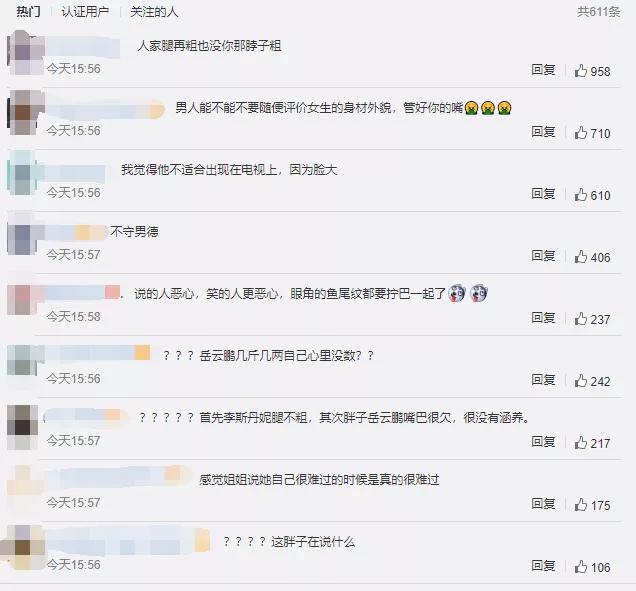This screenshot has width=636, height=591.
Task: Like the comment with 175 likes
Action: click(580, 505)
